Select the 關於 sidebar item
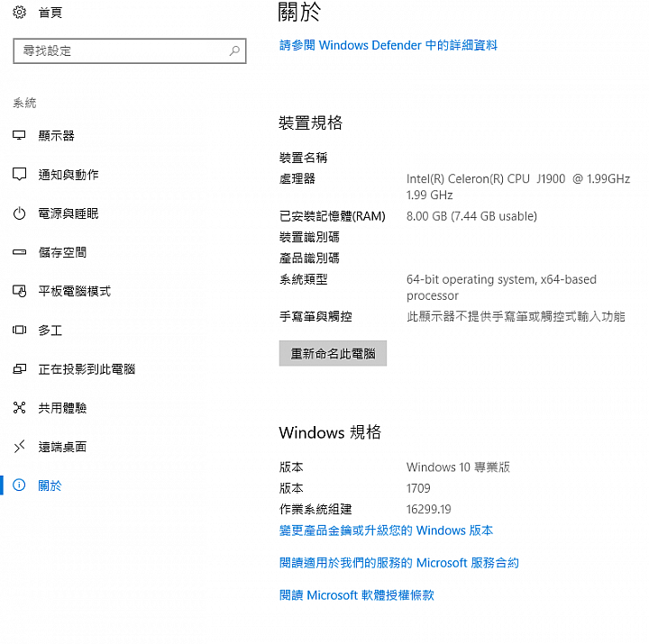 click(x=50, y=485)
